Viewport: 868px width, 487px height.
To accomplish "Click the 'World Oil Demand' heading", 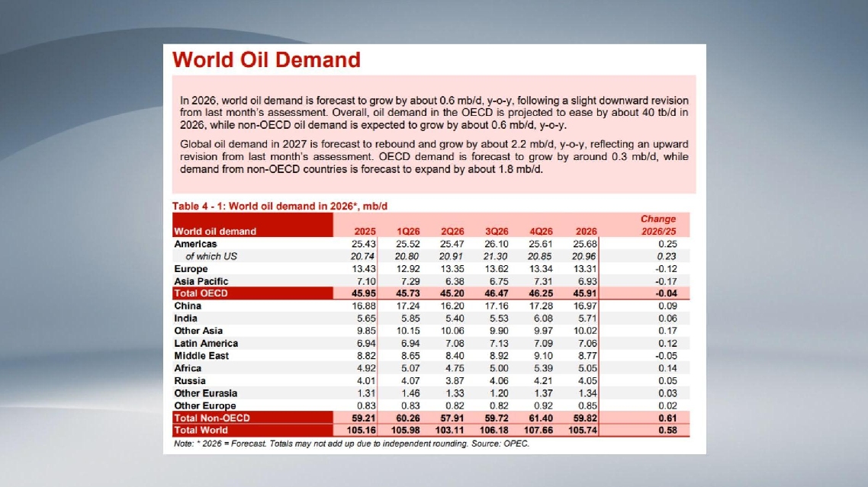I will pyautogui.click(x=266, y=59).
